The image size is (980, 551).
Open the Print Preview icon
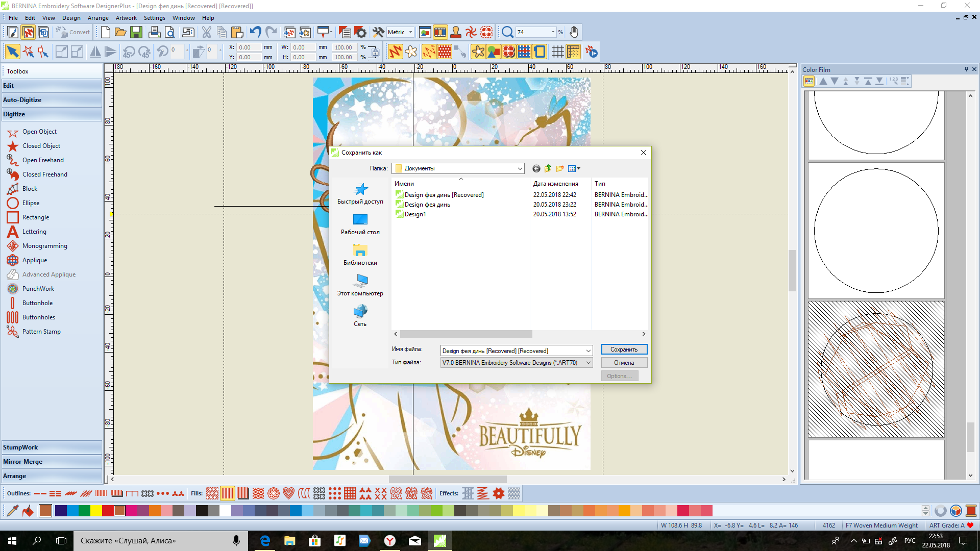pyautogui.click(x=170, y=33)
